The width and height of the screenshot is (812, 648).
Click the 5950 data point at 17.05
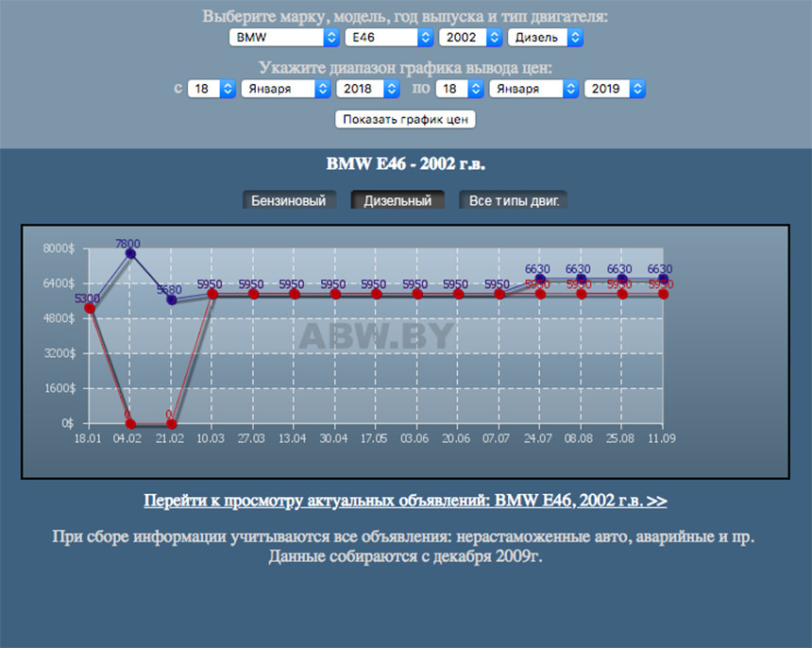click(377, 294)
